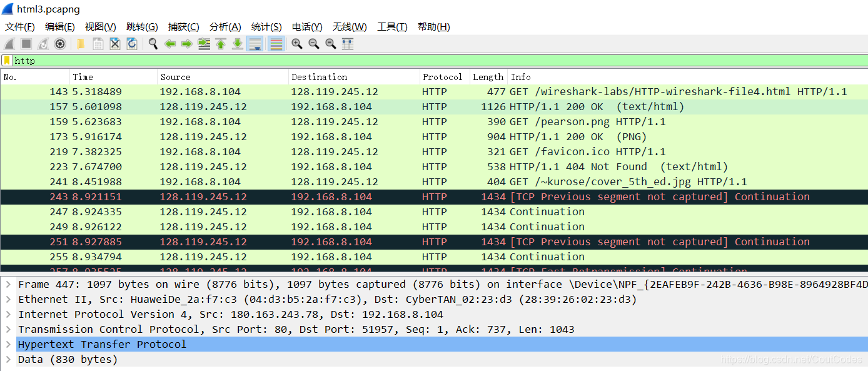Select packet 219 GET /favicon.ico
Viewport: 868px width, 371px height.
[434, 151]
